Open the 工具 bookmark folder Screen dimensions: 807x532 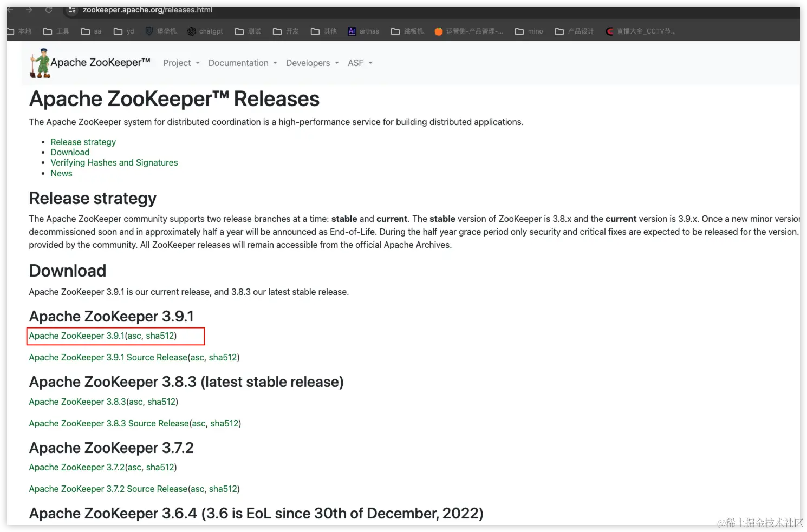tap(56, 31)
